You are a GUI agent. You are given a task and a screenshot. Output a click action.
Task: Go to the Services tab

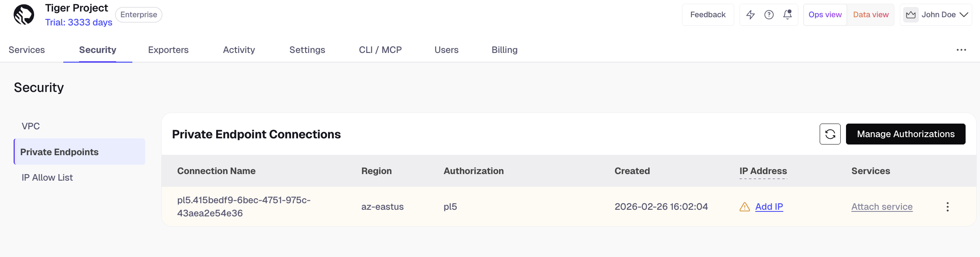[x=27, y=50]
